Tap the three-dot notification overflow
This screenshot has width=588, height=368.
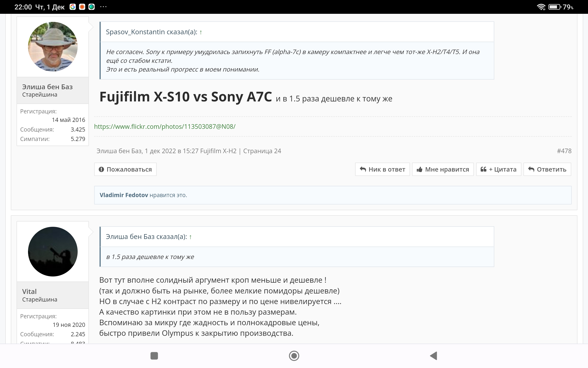(103, 7)
